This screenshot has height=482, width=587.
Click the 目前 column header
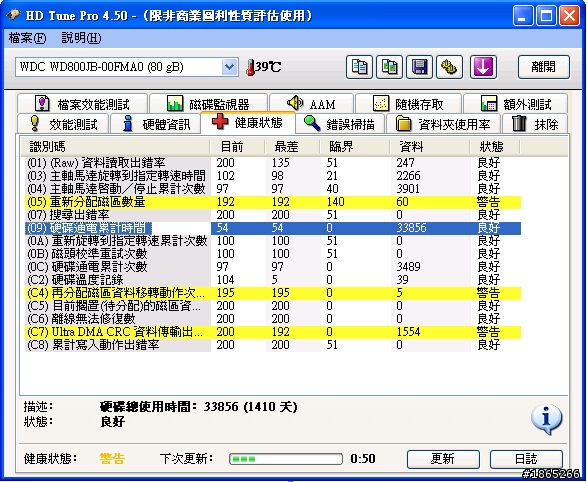237,146
